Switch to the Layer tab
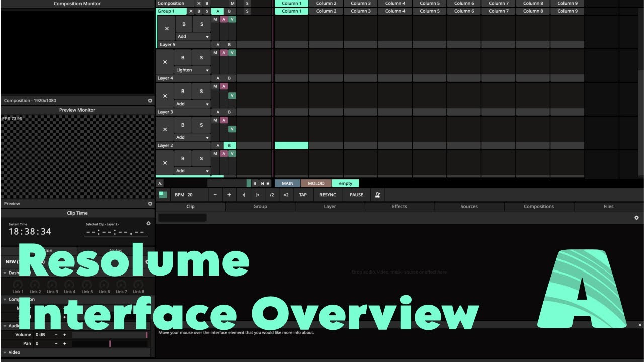This screenshot has width=644, height=362. tap(330, 207)
